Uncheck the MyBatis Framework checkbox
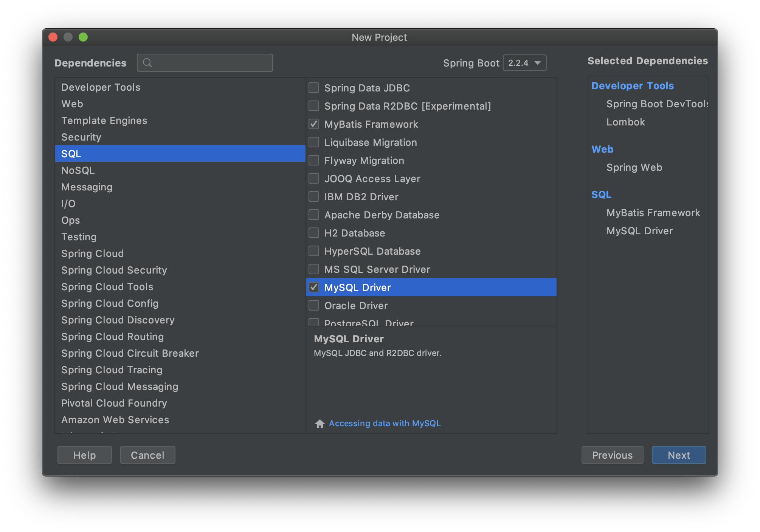Screen dimensions: 760x532 coord(314,124)
